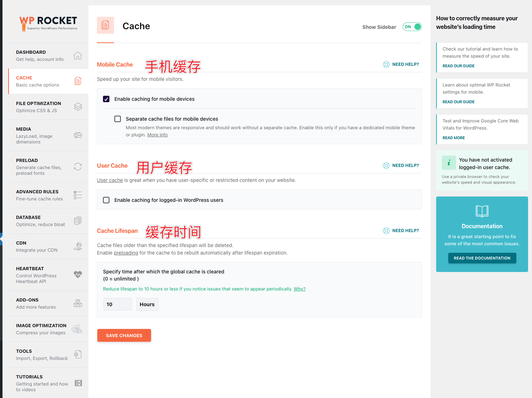Click the Media images icon

point(78,135)
